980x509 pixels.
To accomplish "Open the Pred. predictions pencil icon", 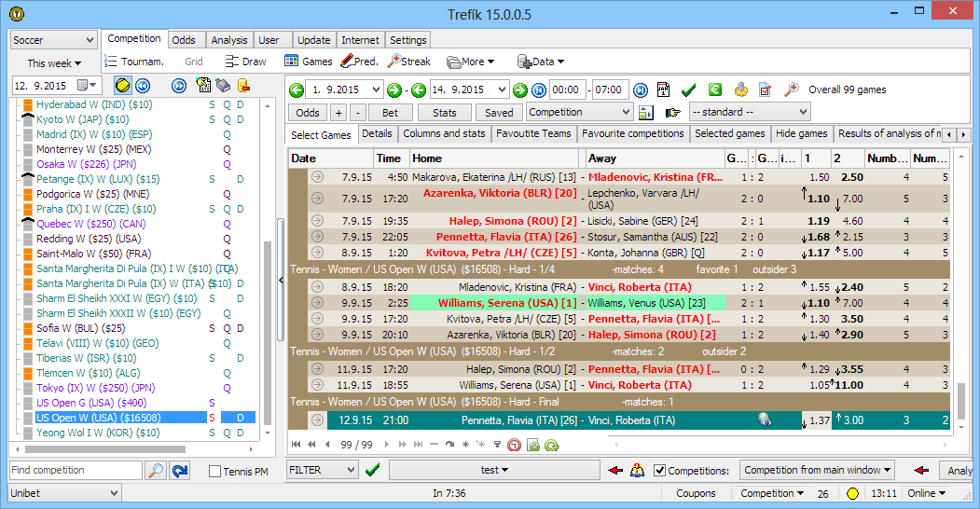I will pyautogui.click(x=347, y=62).
